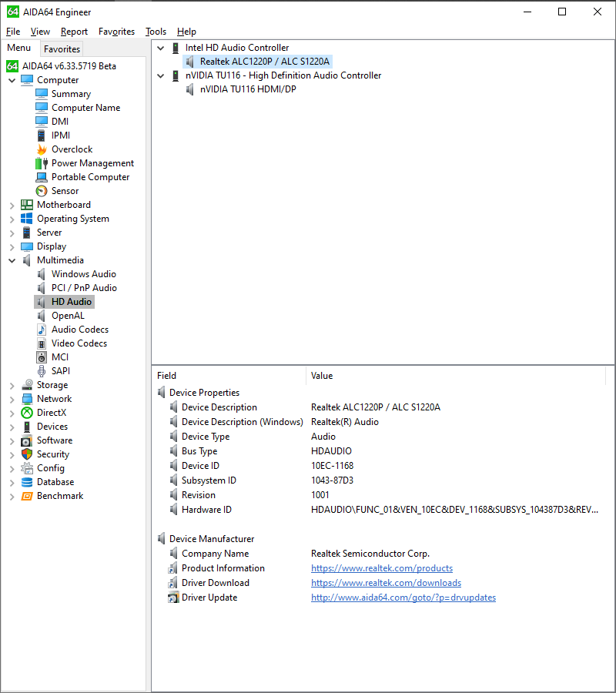
Task: Click the Server tower icon
Action: (x=27, y=233)
